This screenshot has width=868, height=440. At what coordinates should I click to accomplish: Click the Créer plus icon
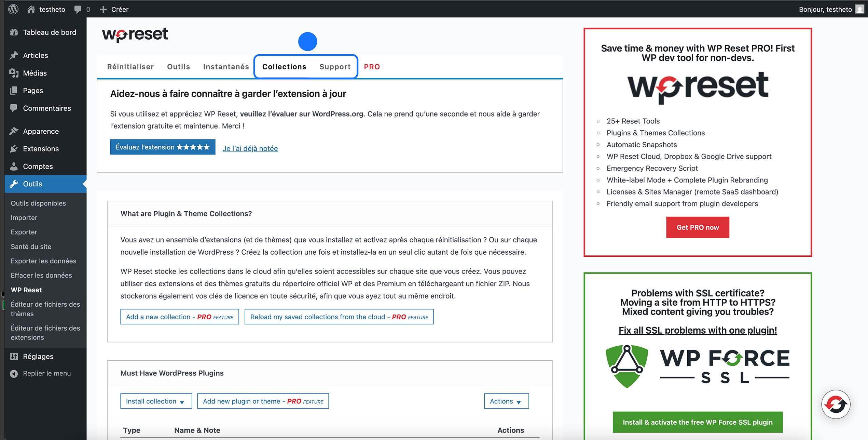(x=103, y=9)
